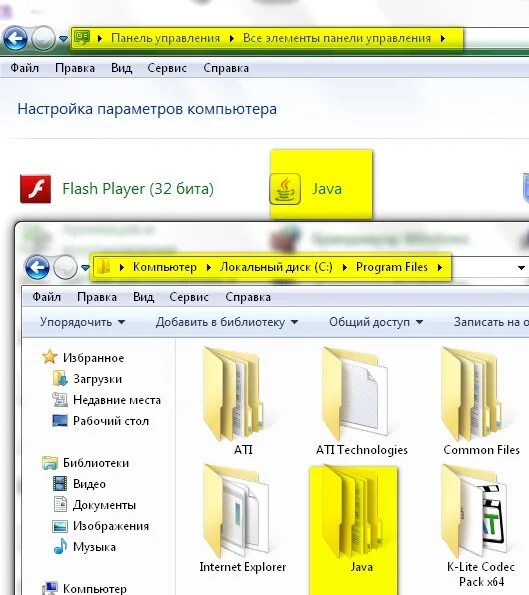Expand arrow before Компьютер breadcrumb
The image size is (529, 595).
[x=122, y=267]
